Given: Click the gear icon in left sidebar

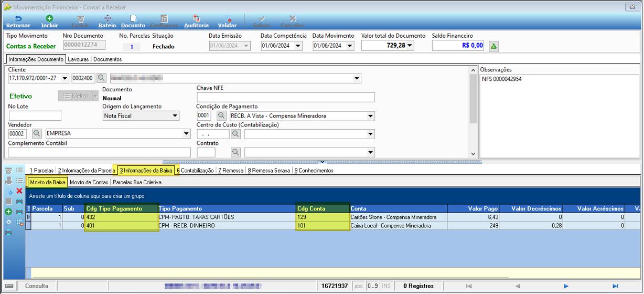Looking at the screenshot, I should pyautogui.click(x=8, y=222).
